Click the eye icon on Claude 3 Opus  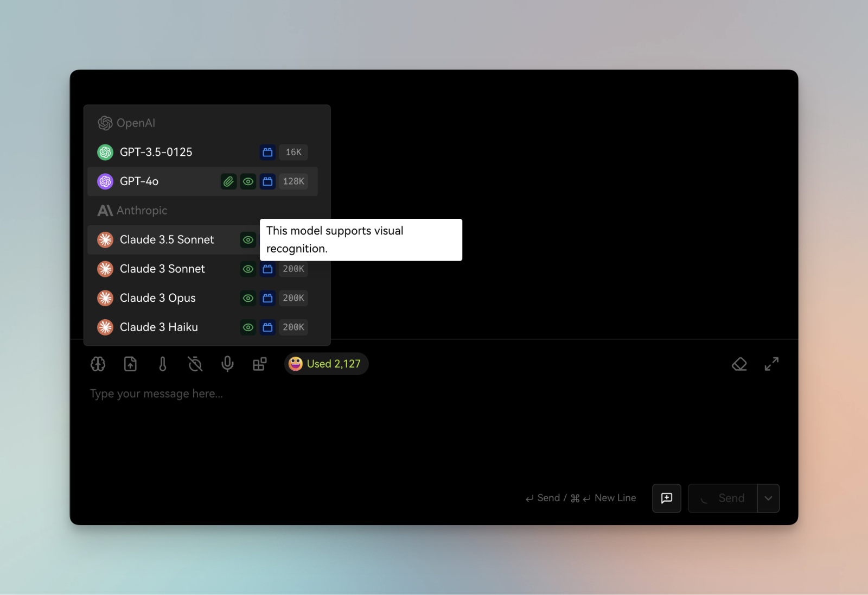point(248,298)
